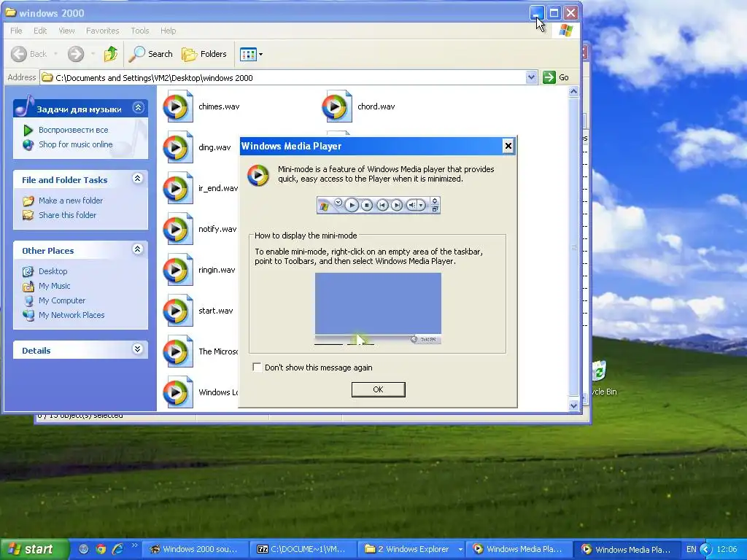This screenshot has width=747, height=560.
Task: Click play button in mini-mode image
Action: tap(352, 205)
